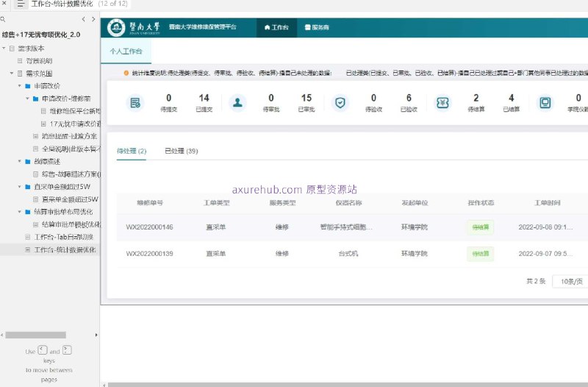Close the sitemap panel with the X icon
The height and width of the screenshot is (387, 588).
click(4, 3)
